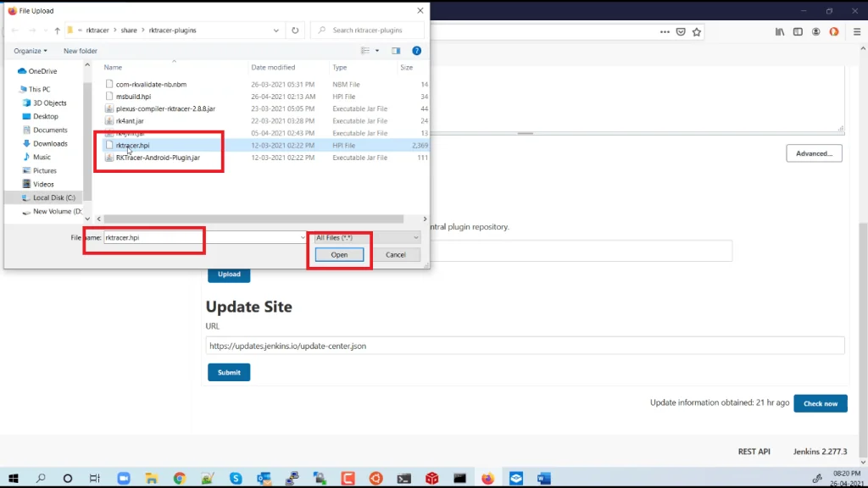Click rktracer breadcrumb in address bar
Image resolution: width=868 pixels, height=488 pixels.
pyautogui.click(x=97, y=30)
